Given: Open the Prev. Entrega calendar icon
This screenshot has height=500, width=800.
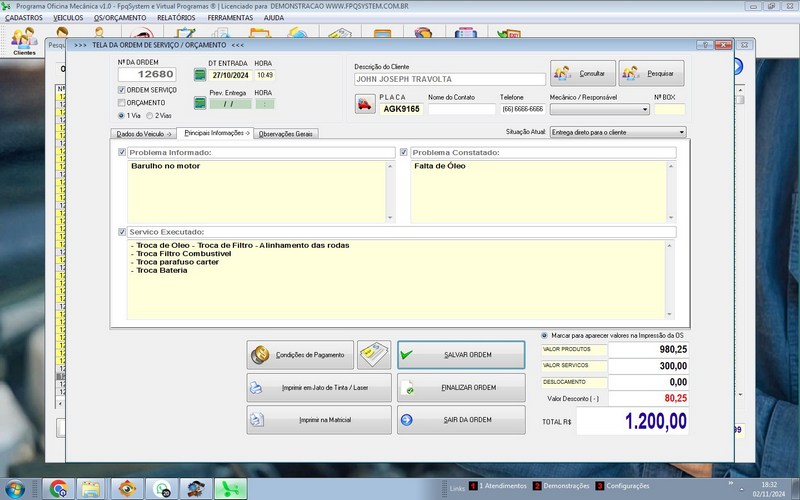Looking at the screenshot, I should (199, 102).
